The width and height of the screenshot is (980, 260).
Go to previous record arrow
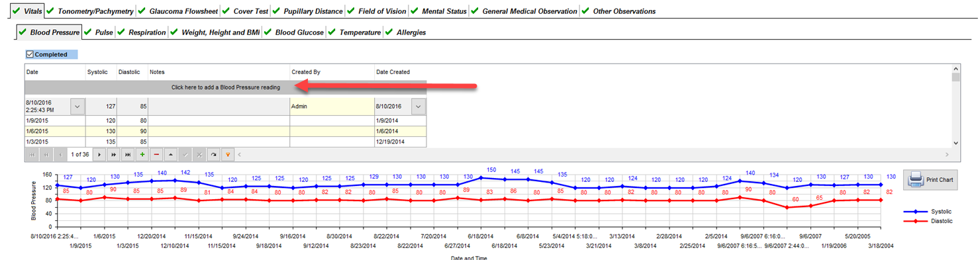pyautogui.click(x=60, y=155)
